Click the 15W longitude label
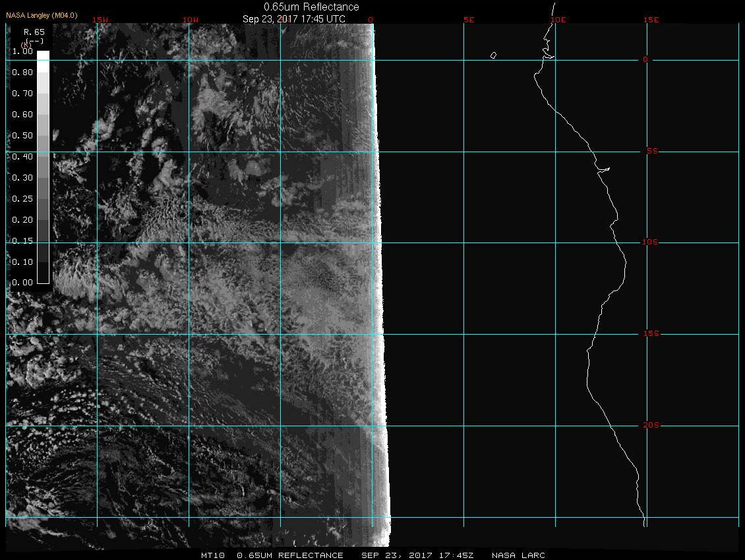The width and height of the screenshot is (745, 560). click(100, 20)
